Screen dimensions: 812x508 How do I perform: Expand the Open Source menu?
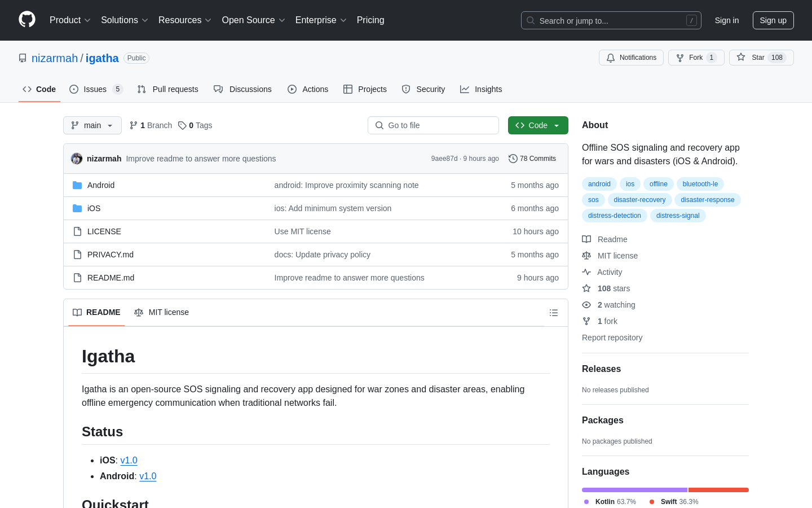coord(254,20)
